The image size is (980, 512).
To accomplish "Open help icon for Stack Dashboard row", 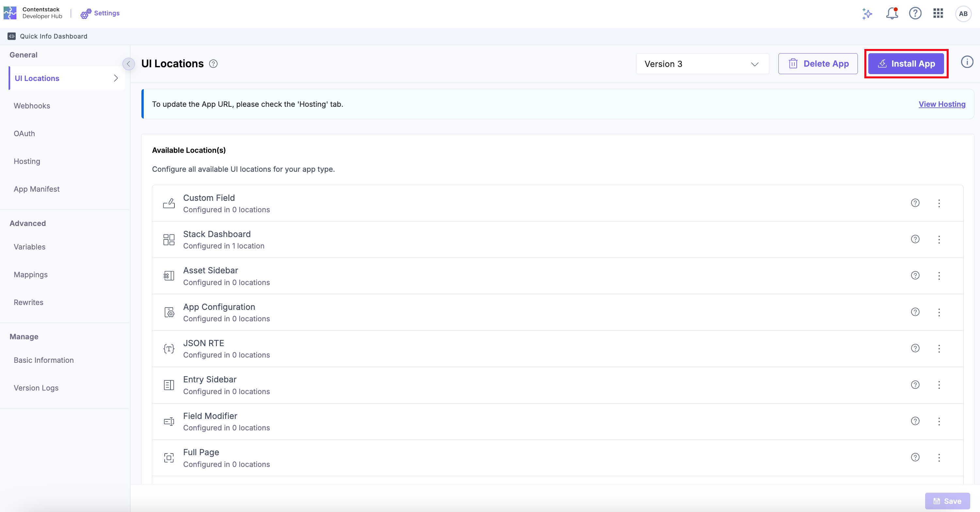I will pyautogui.click(x=915, y=239).
